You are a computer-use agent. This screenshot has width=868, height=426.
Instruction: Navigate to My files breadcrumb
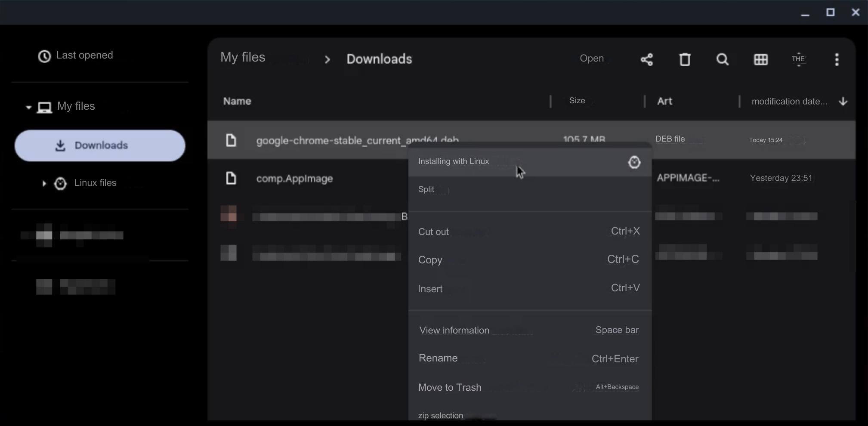pyautogui.click(x=243, y=58)
